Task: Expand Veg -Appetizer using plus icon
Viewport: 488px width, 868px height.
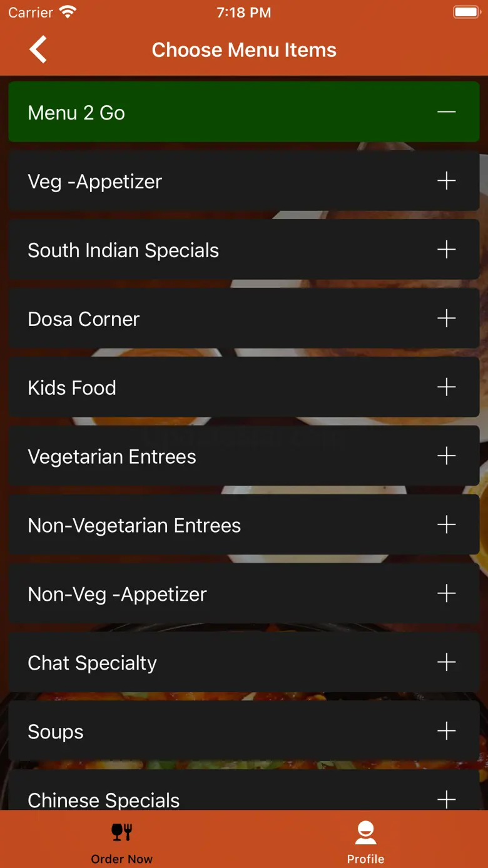Action: (446, 181)
